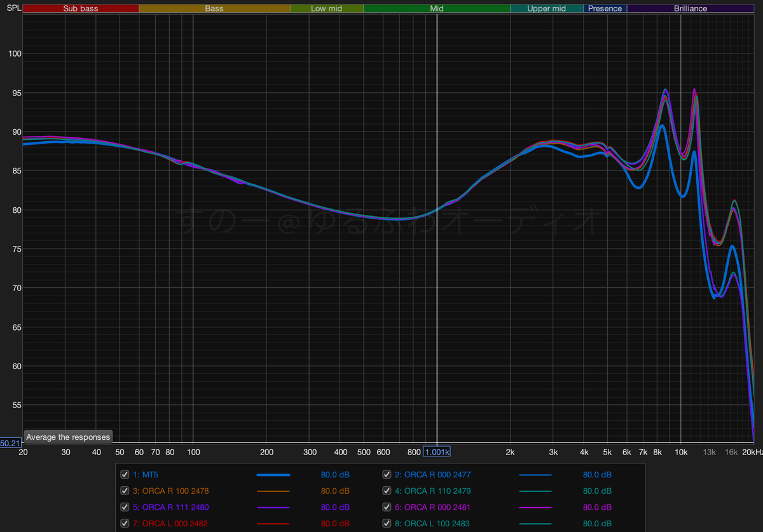Hide the 5: ORCA R 111 2480 trace checkbox

click(x=125, y=507)
